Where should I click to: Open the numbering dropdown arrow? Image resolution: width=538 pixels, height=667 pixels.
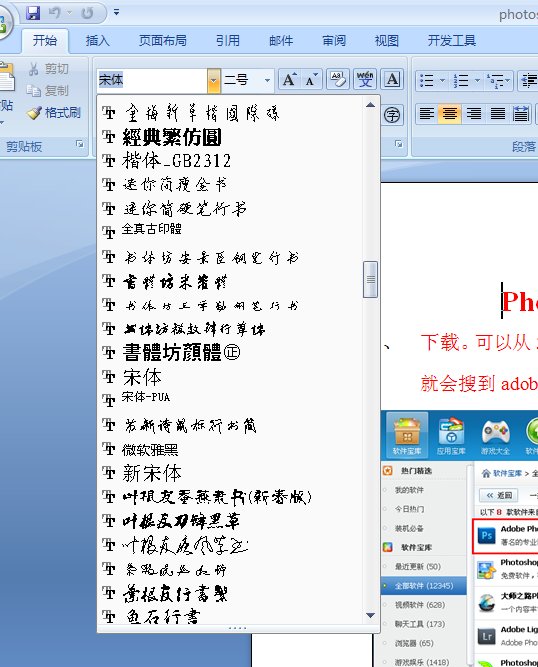tap(477, 80)
